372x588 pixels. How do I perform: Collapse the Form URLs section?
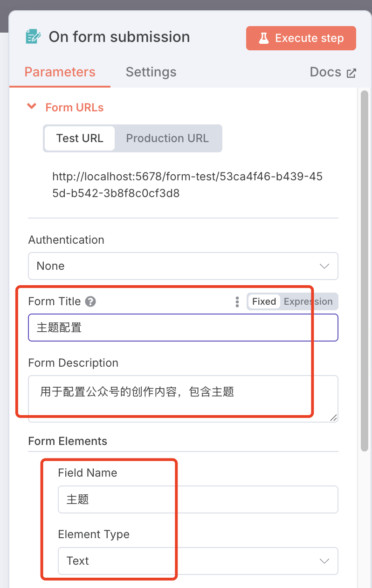pos(32,107)
